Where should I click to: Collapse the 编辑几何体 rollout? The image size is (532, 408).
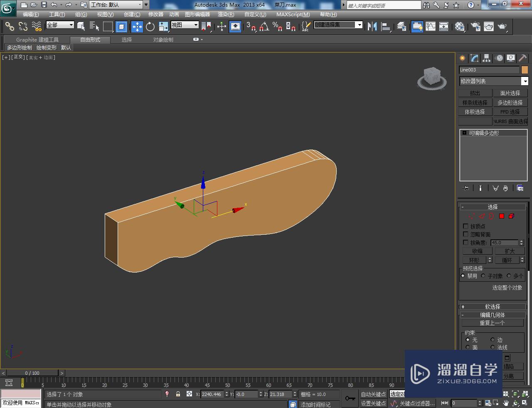coord(493,315)
